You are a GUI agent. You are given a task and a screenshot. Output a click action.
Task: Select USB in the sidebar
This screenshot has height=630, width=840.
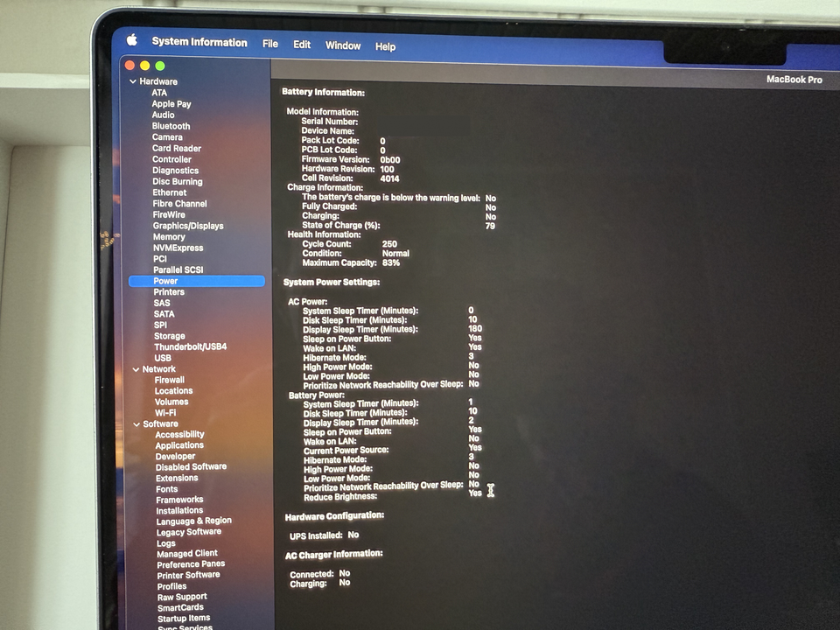point(163,358)
